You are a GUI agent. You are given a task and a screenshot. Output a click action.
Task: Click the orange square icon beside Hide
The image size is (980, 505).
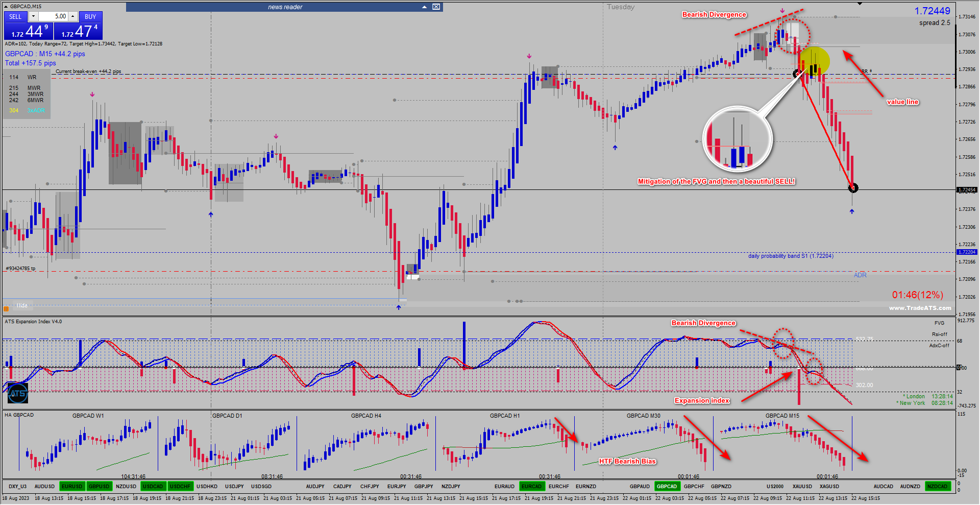point(6,308)
